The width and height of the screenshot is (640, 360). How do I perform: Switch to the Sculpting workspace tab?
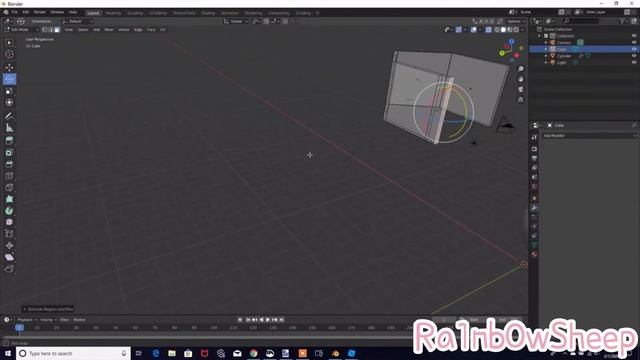[135, 13]
